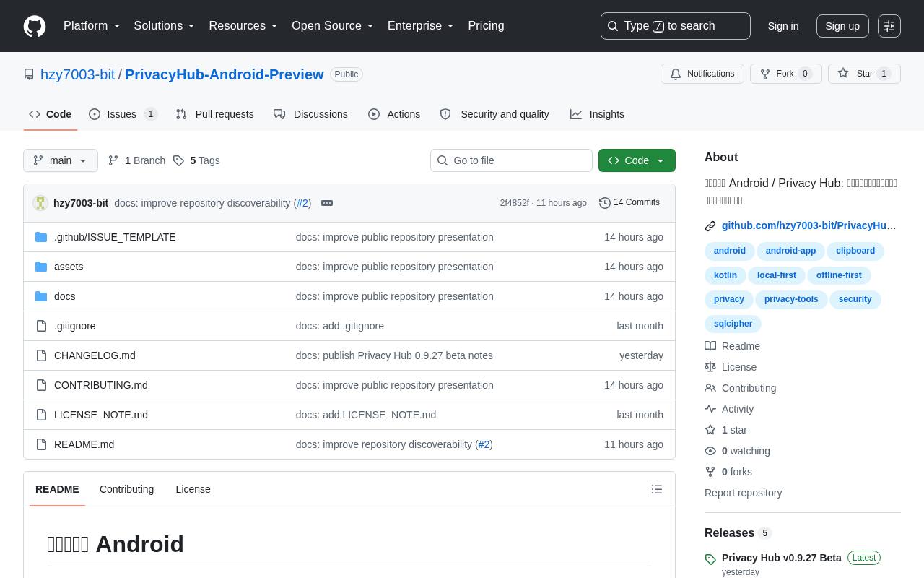The width and height of the screenshot is (924, 578).
Task: Open the Pull requests tab
Action: pyautogui.click(x=215, y=114)
